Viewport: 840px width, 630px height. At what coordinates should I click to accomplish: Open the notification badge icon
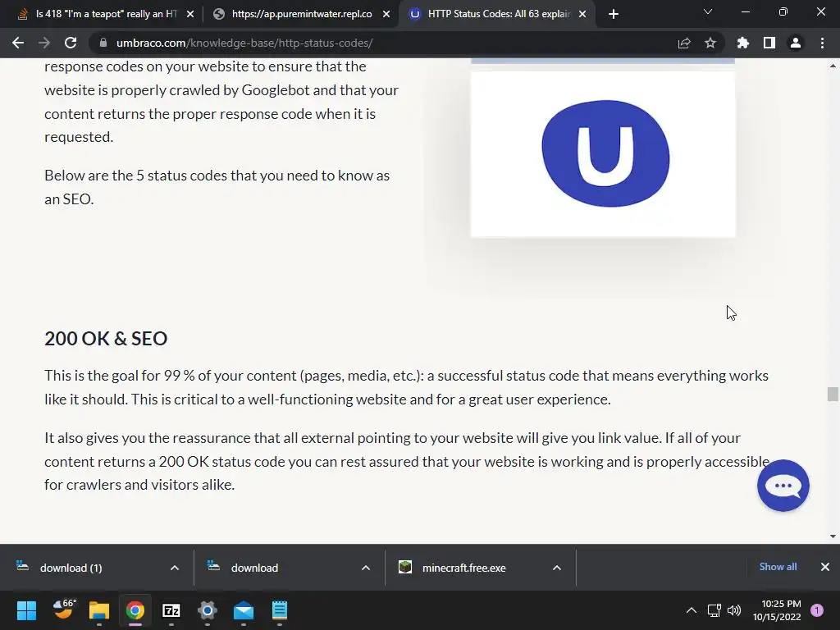pos(817,610)
